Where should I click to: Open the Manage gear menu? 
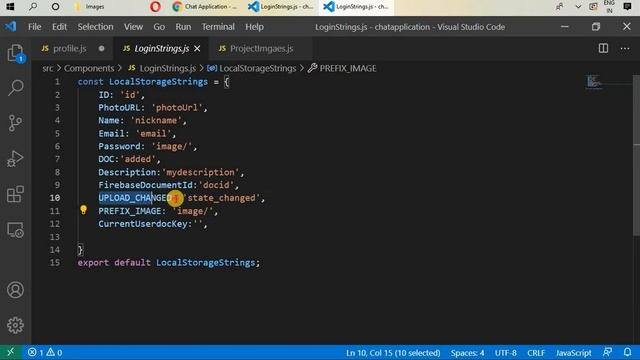point(16,325)
